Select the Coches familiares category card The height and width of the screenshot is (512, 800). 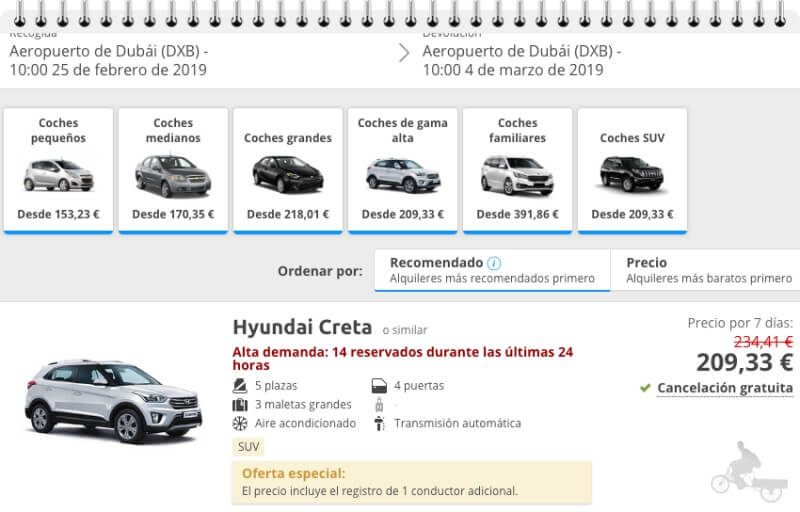517,170
